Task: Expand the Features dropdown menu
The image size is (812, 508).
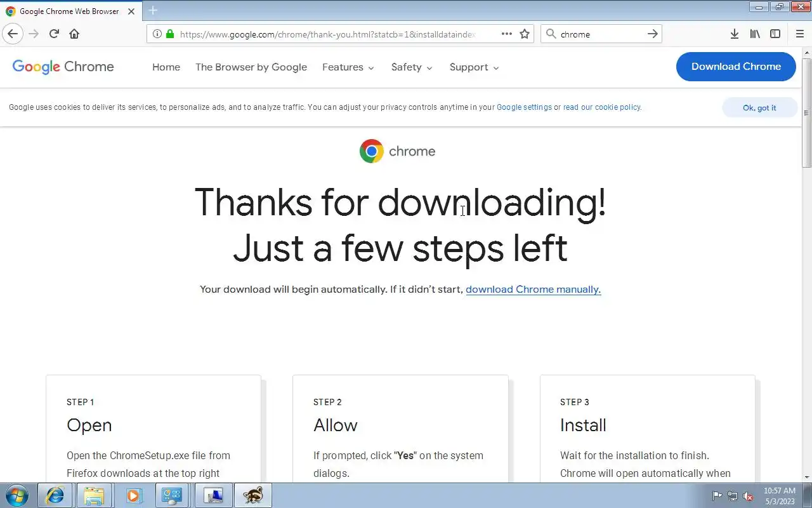Action: (348, 67)
